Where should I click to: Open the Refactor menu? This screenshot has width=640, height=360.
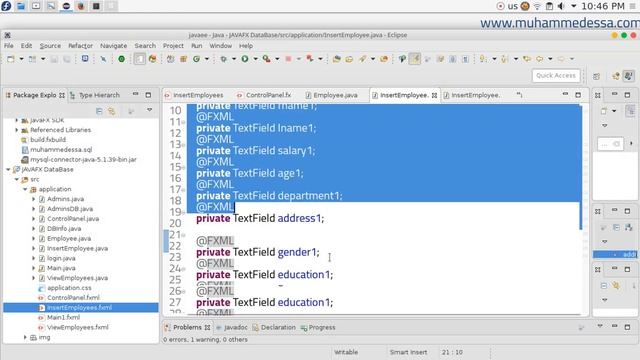point(80,46)
